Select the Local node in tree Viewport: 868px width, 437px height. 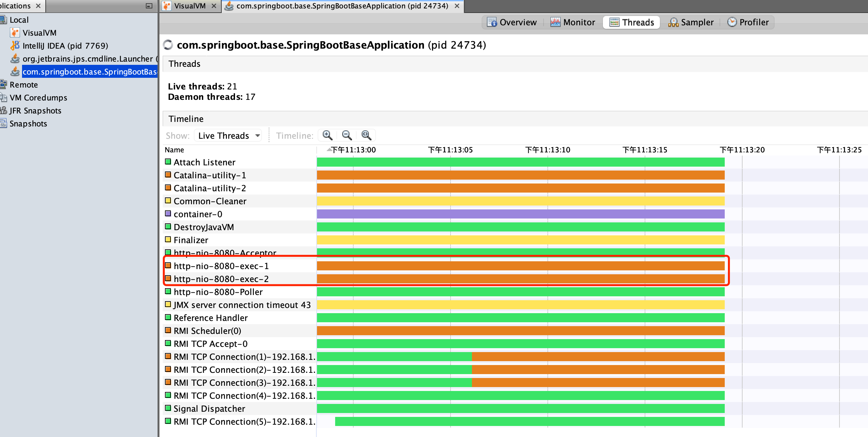(19, 20)
